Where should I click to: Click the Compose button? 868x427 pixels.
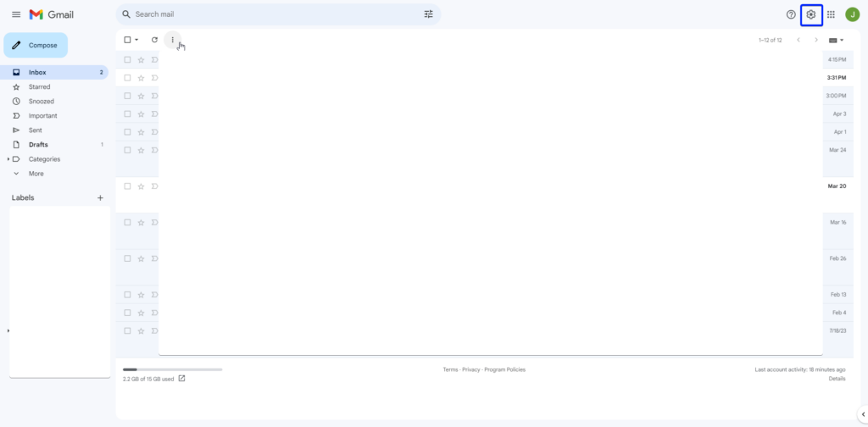coord(36,45)
